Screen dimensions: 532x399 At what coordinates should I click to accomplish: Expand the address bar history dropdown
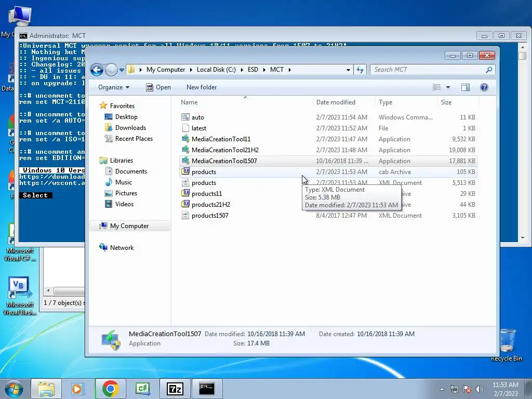[x=348, y=70]
